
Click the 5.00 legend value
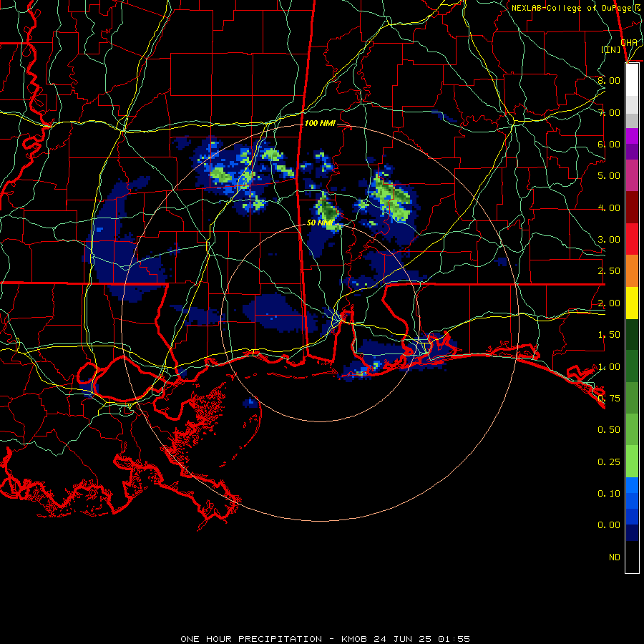(609, 176)
